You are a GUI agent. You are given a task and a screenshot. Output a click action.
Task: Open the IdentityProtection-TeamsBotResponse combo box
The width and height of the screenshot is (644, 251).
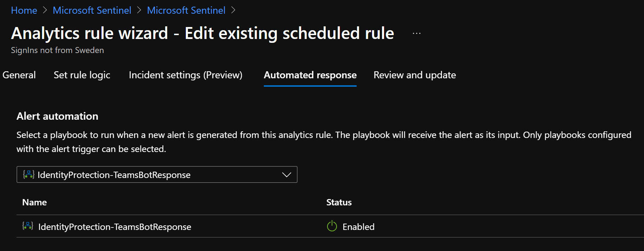click(x=157, y=174)
